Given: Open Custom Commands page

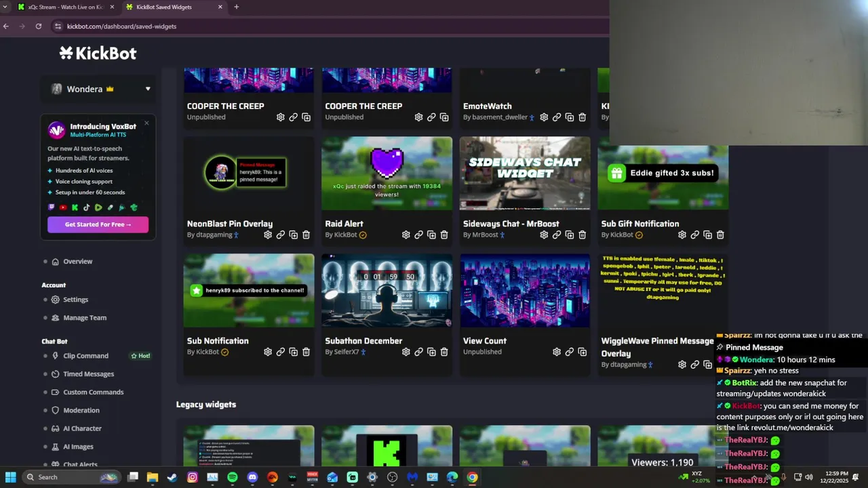Looking at the screenshot, I should [x=93, y=392].
